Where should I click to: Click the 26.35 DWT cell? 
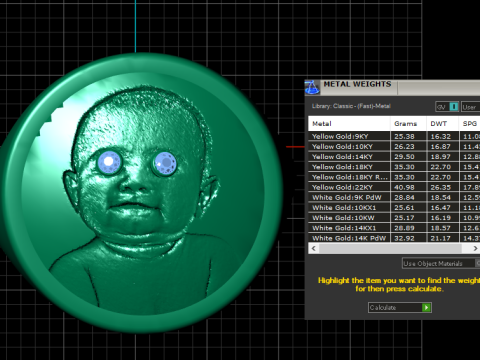click(443, 187)
